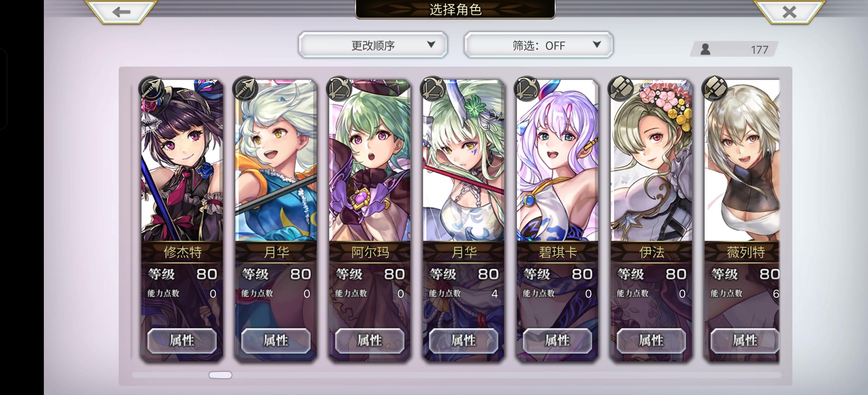This screenshot has width=868, height=395.
Task: Click the character count person icon
Action: click(x=705, y=49)
